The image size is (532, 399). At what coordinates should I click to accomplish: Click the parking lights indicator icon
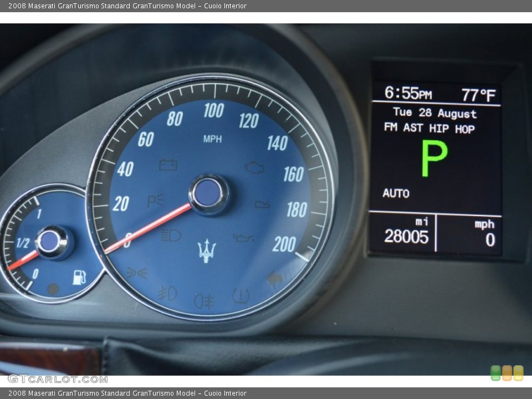(155, 201)
